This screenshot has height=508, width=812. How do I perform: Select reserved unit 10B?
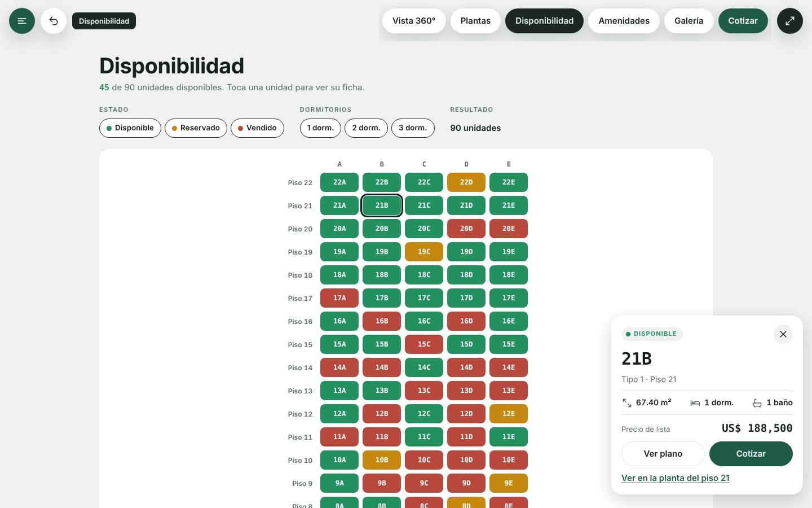click(382, 460)
